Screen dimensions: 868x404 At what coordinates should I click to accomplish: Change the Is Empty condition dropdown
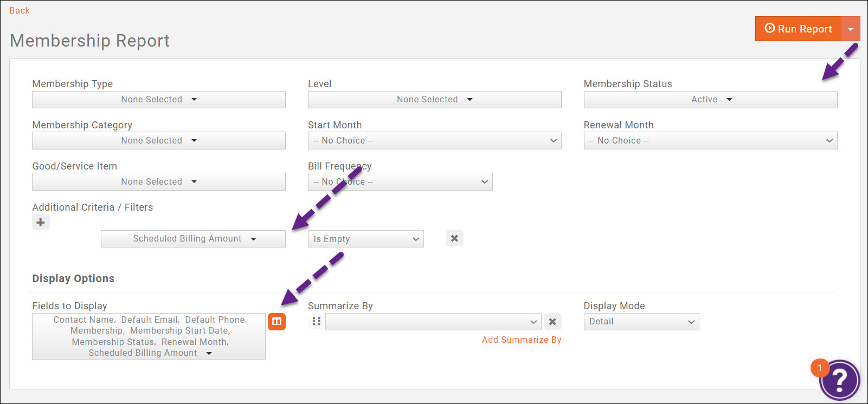click(365, 238)
